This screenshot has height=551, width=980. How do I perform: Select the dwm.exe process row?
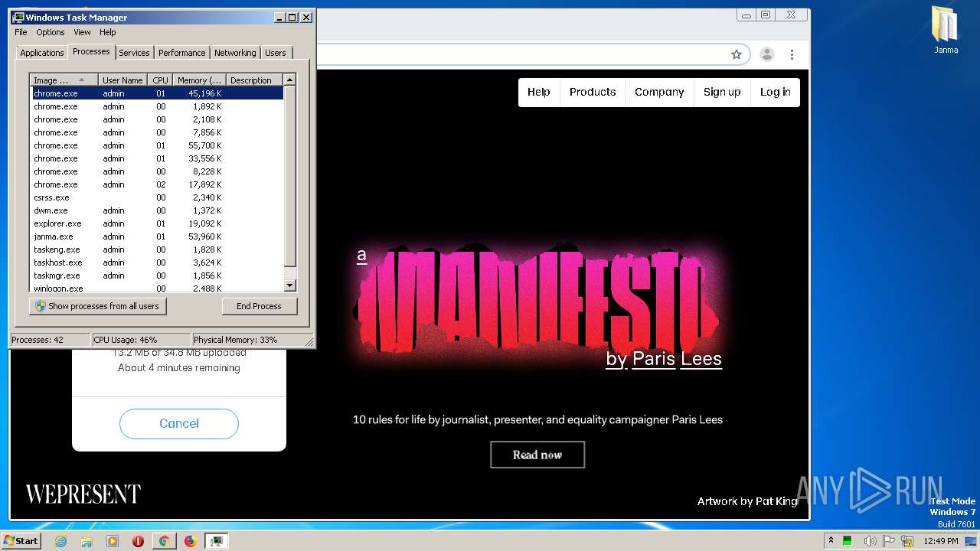157,210
